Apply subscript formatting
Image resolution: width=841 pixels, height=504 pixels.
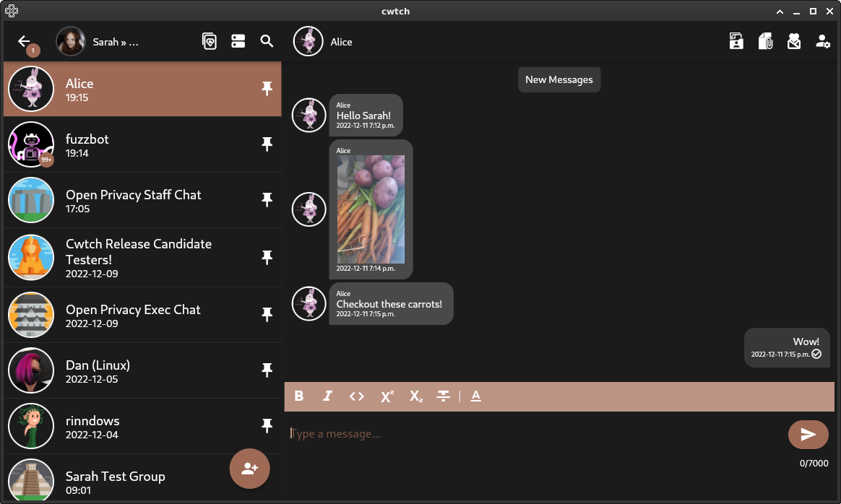[x=415, y=396]
